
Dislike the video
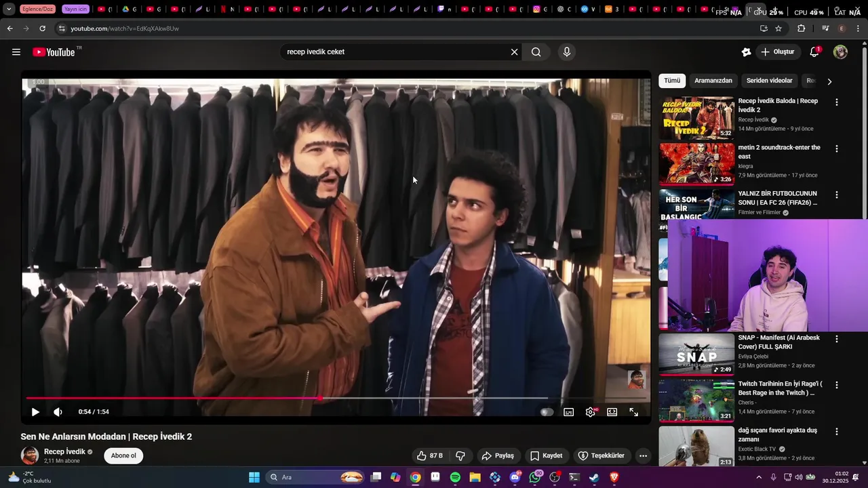[x=460, y=455]
